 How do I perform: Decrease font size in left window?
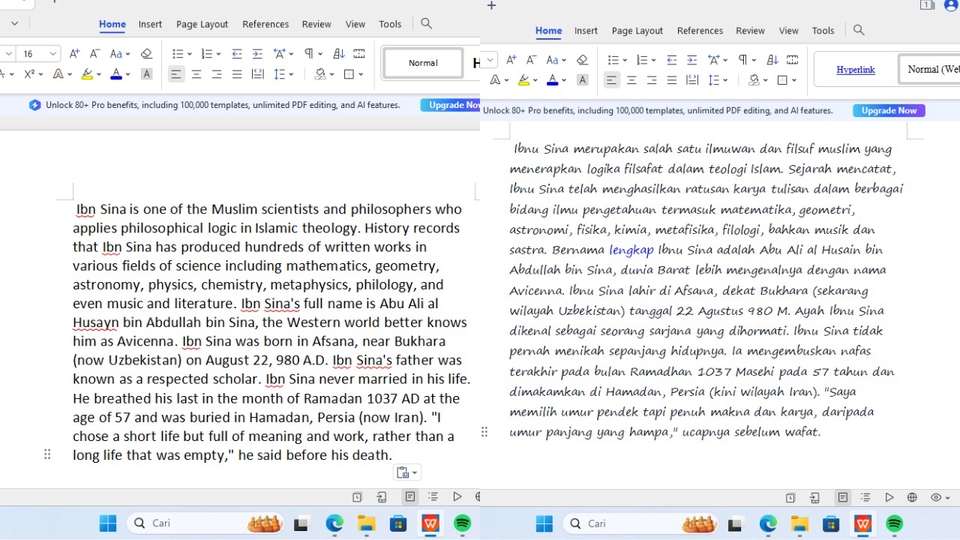(x=95, y=54)
